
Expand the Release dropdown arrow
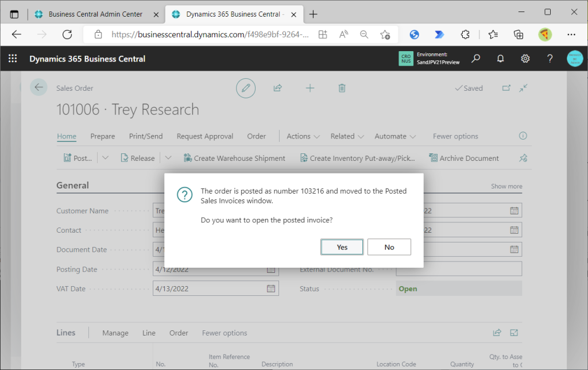click(x=168, y=158)
